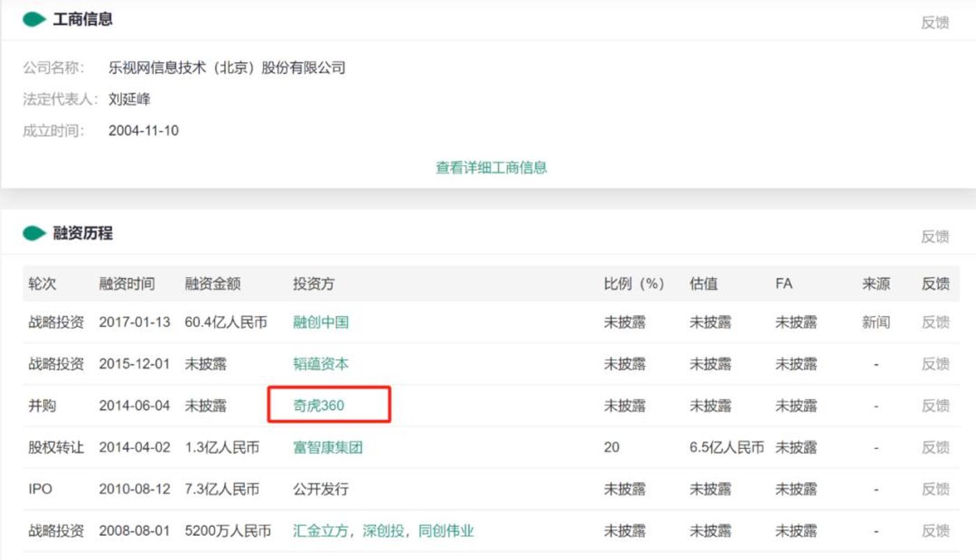Screen dimensions: 976x560
Task: Click ratio value 20
Action: 612,448
